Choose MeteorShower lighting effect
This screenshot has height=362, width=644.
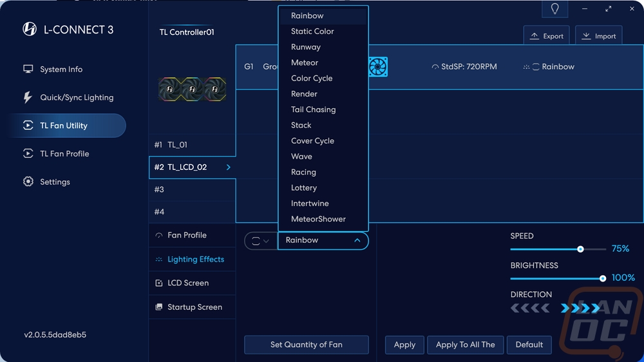point(323,218)
